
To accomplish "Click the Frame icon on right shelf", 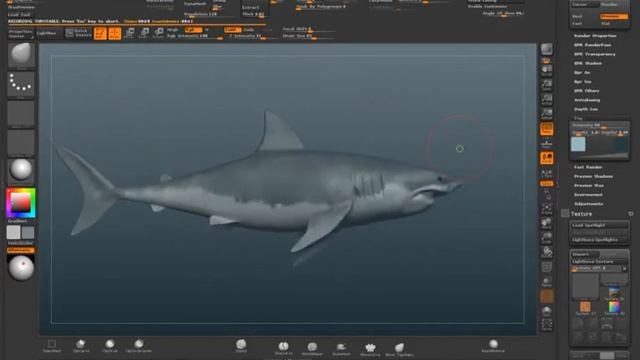I will click(x=547, y=209).
